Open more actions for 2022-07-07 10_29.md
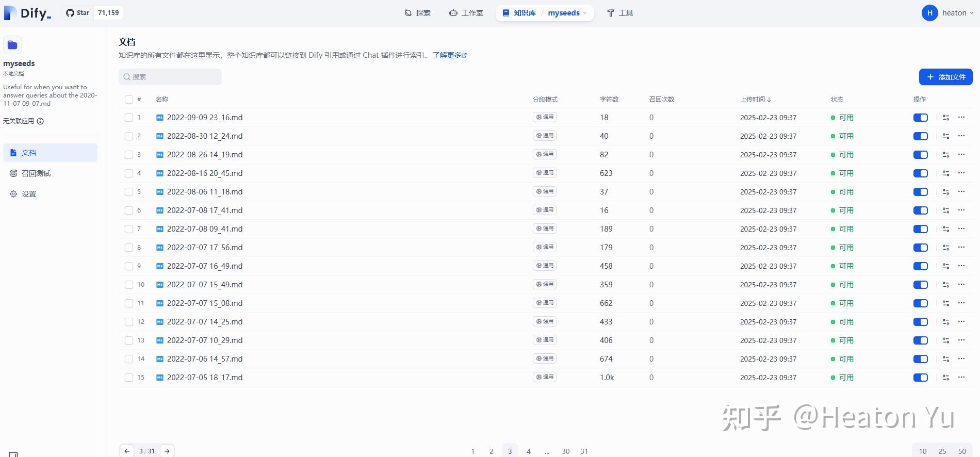The height and width of the screenshot is (457, 980). click(x=961, y=340)
